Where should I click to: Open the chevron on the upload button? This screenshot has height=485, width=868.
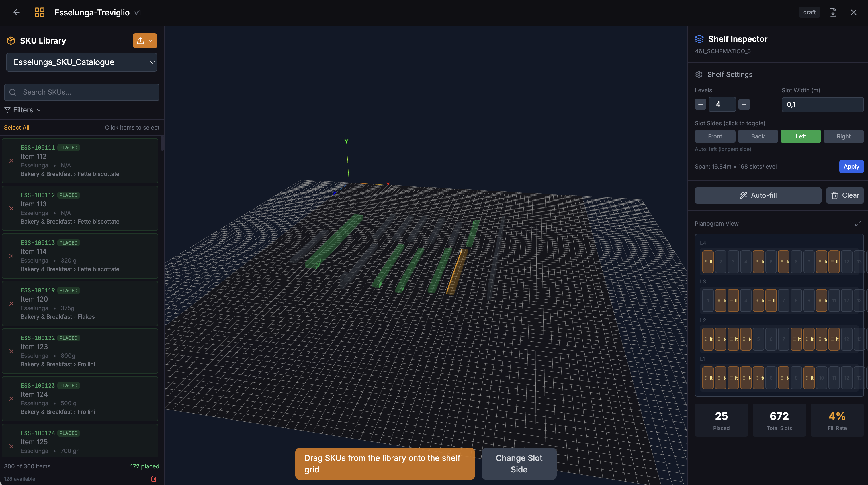pos(150,40)
